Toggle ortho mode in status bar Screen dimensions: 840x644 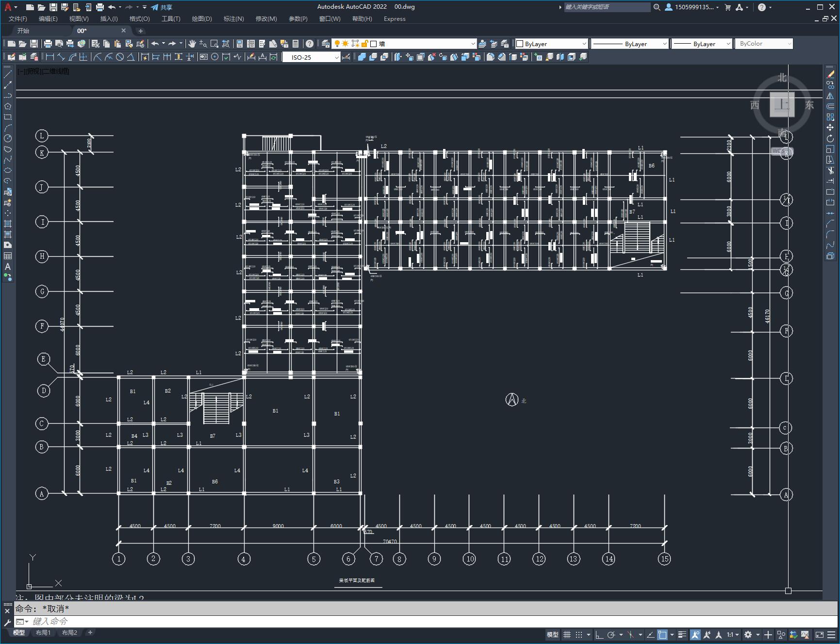[599, 635]
